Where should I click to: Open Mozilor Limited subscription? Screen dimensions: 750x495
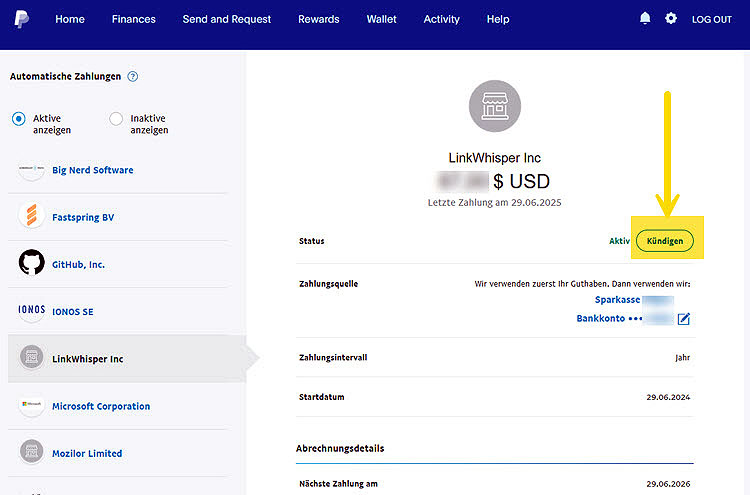pos(87,453)
